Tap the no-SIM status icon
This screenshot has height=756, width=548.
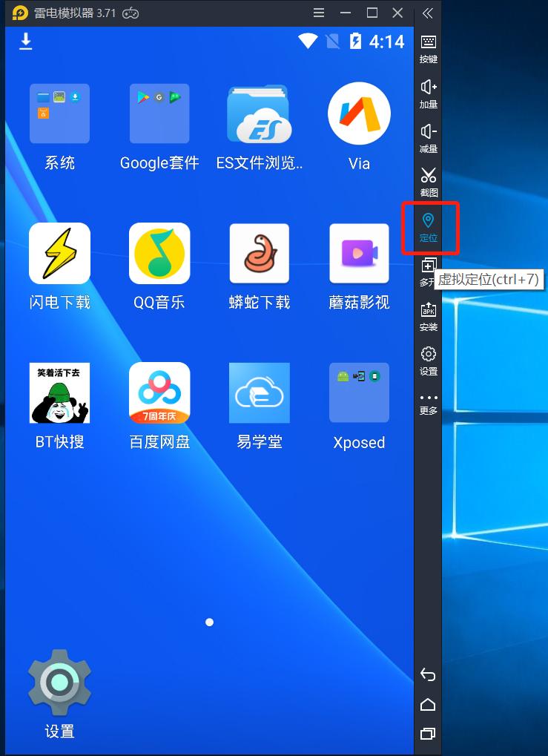pyautogui.click(x=332, y=41)
